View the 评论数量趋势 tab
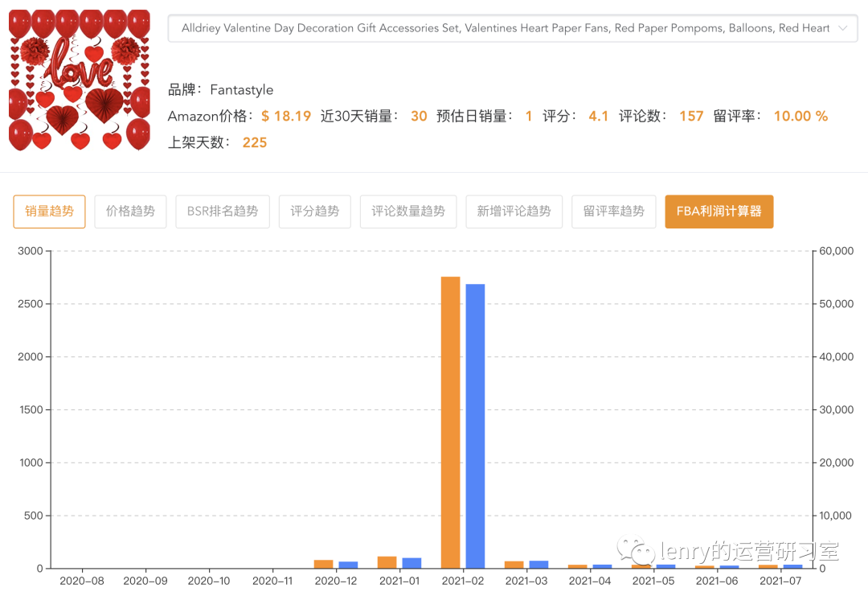This screenshot has width=868, height=592. click(408, 211)
